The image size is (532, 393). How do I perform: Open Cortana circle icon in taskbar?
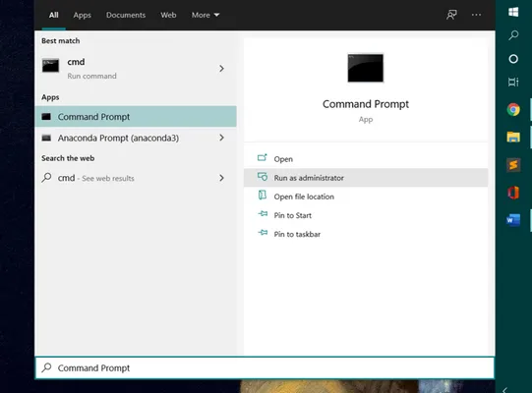tap(513, 59)
